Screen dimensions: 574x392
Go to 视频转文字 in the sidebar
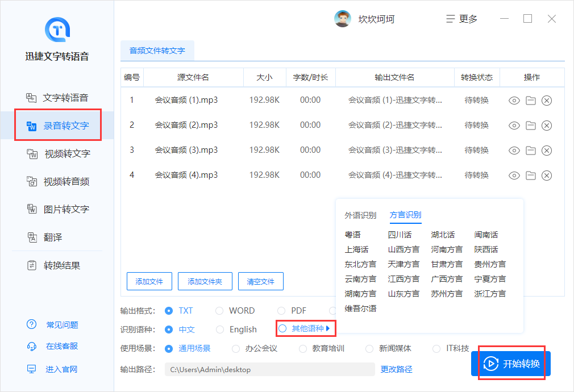click(66, 154)
